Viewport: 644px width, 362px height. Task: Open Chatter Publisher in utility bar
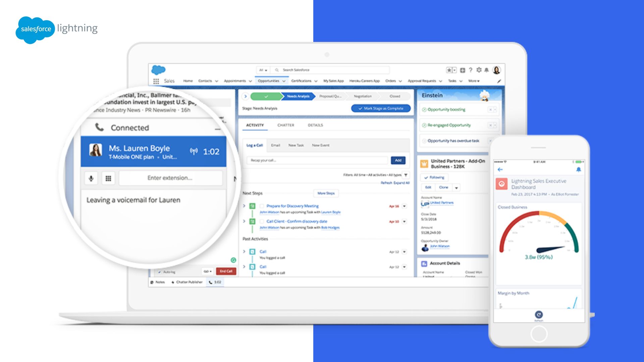click(187, 282)
